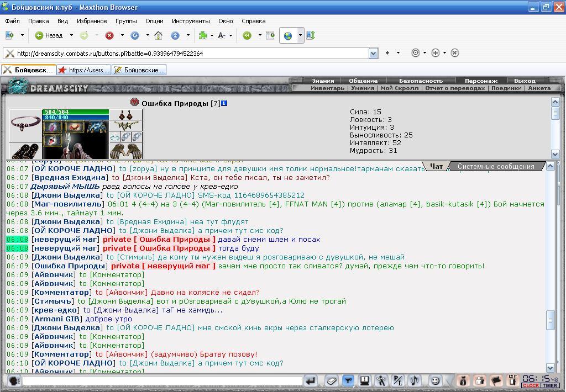Go to home page icon
Screen dimensions: 566x392
158,35
